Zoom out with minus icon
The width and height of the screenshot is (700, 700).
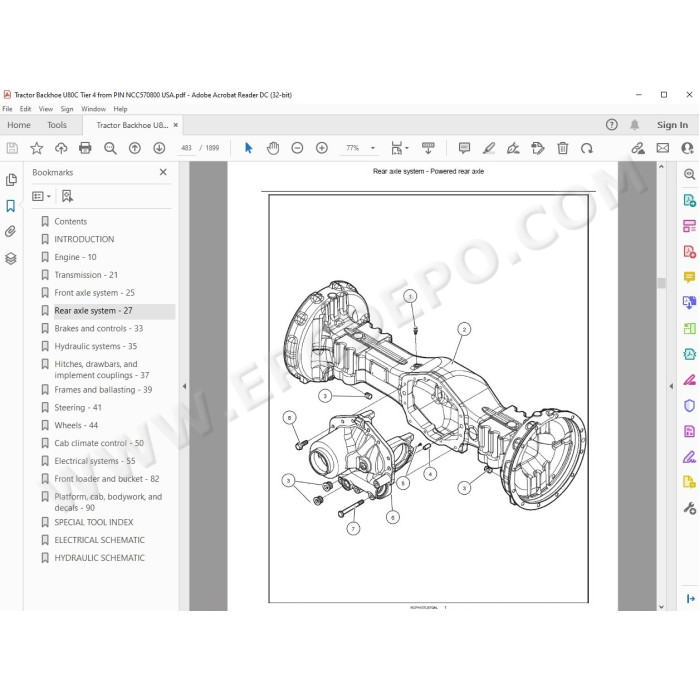297,148
